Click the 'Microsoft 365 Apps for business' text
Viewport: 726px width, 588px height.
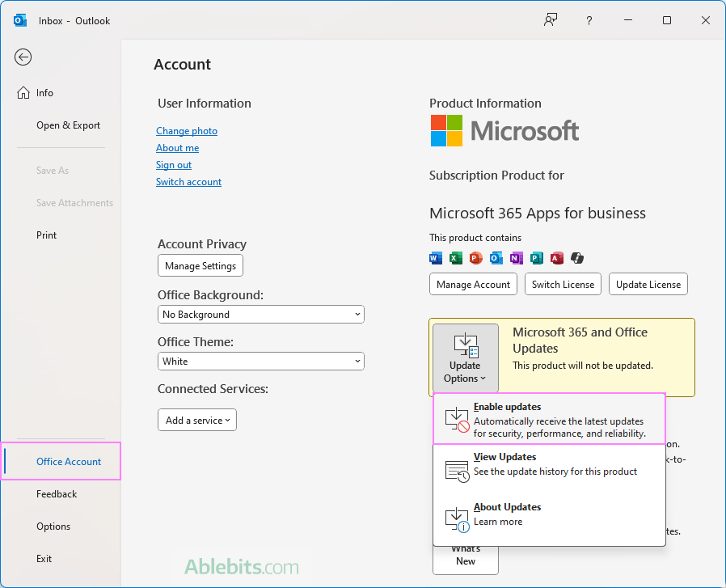[x=538, y=214]
